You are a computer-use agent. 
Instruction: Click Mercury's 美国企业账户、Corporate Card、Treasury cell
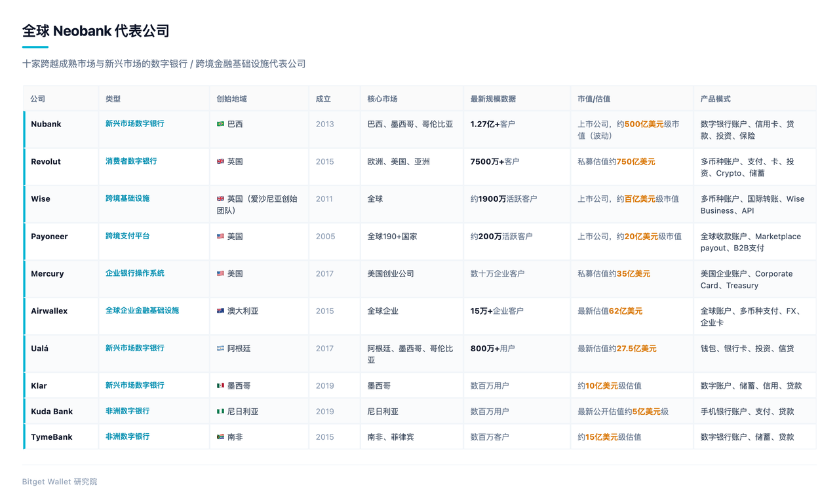point(747,279)
